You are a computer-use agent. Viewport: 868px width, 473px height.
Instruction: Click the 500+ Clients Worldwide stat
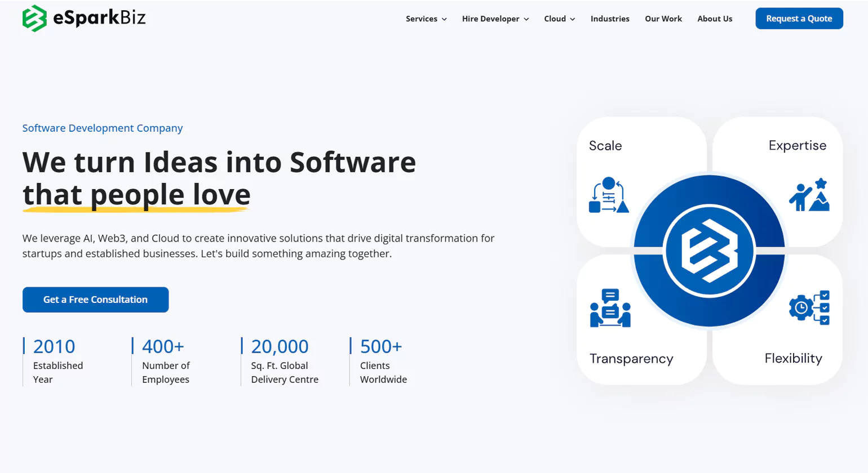[x=382, y=362]
